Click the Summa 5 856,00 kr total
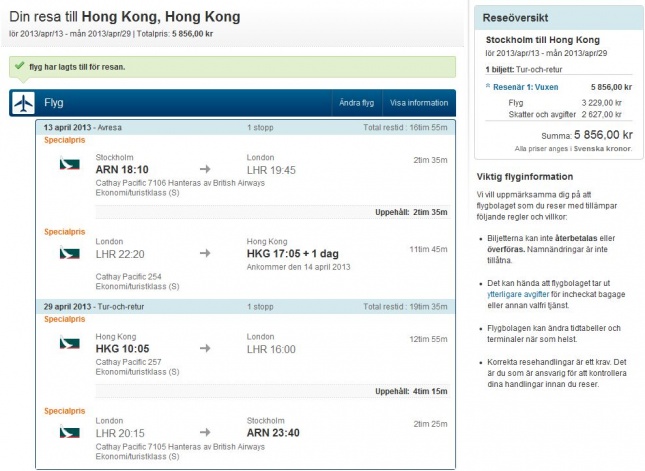 (x=586, y=135)
